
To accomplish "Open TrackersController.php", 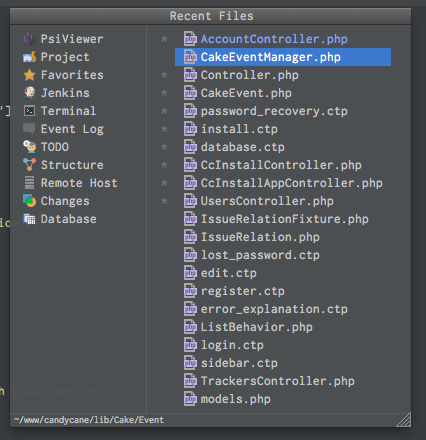I will pos(277,381).
